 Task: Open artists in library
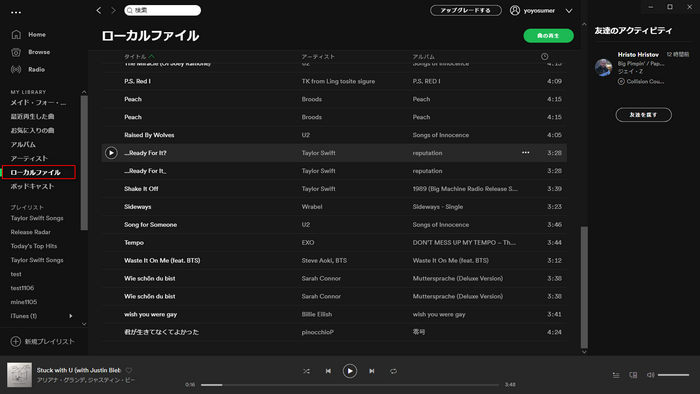29,158
